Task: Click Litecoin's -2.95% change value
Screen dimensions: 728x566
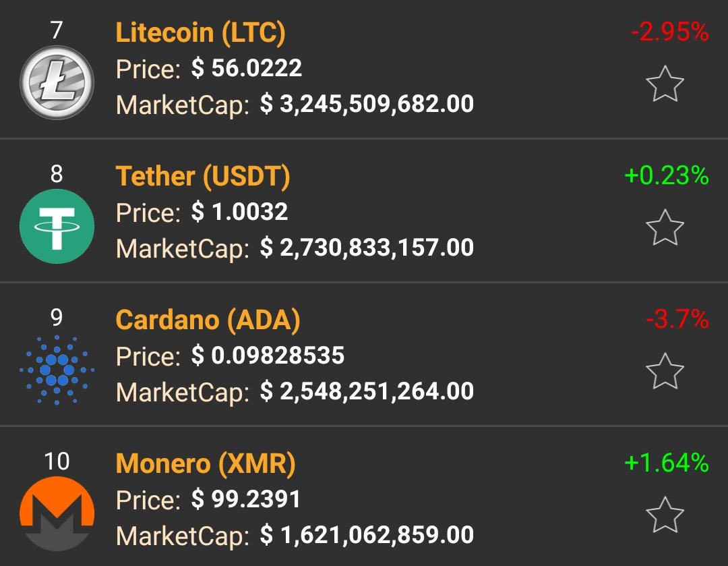Action: (x=670, y=32)
